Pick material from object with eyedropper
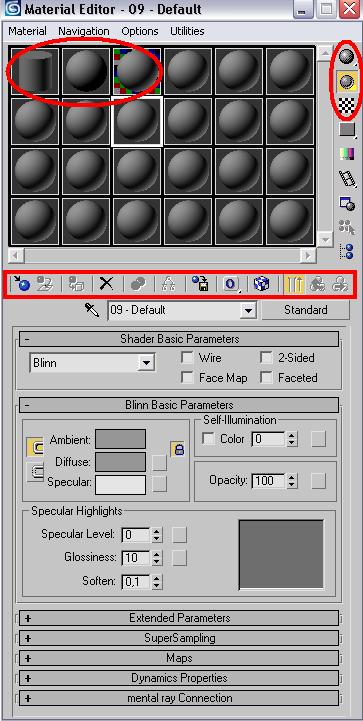The image size is (363, 721). click(92, 310)
